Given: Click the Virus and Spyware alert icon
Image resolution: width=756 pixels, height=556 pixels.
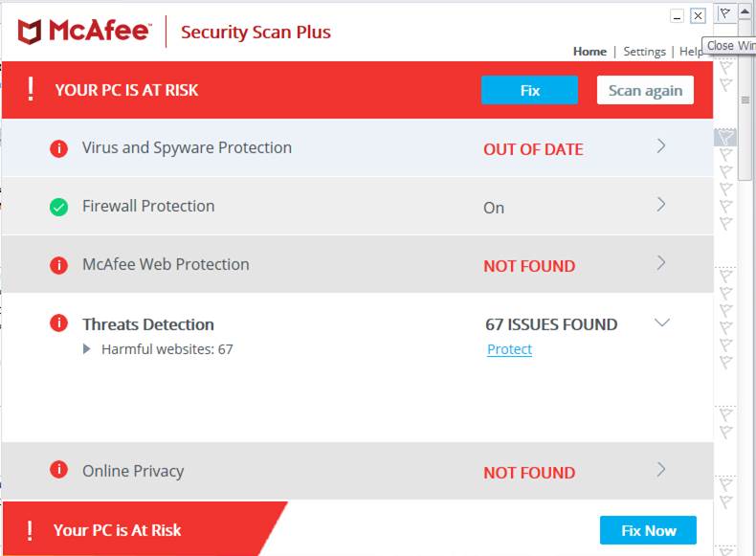Looking at the screenshot, I should (x=58, y=148).
